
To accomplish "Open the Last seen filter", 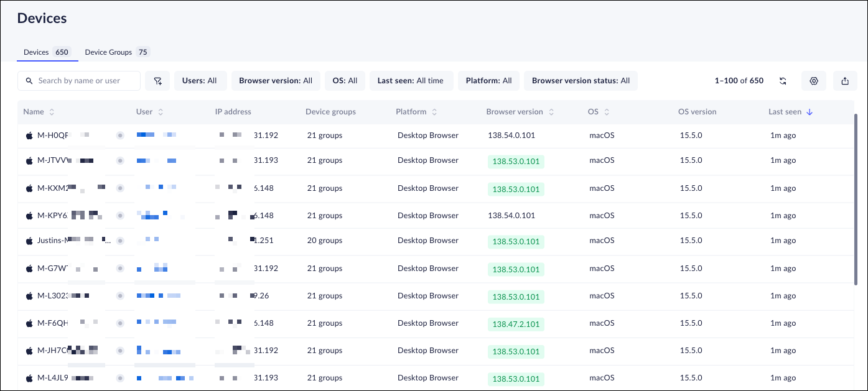I will click(410, 81).
